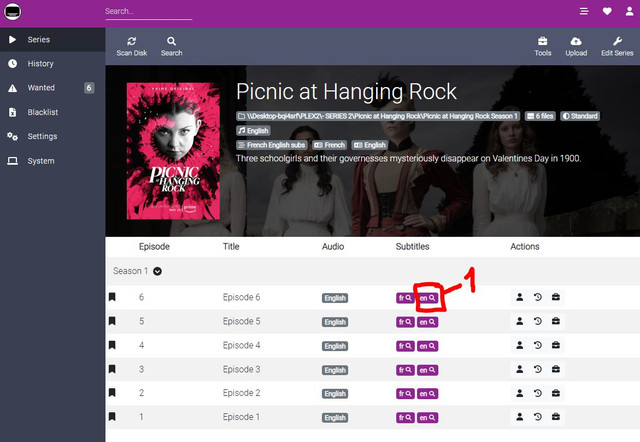Search en subtitle for Episode 6
Screen dimensions: 640x442
(x=427, y=298)
